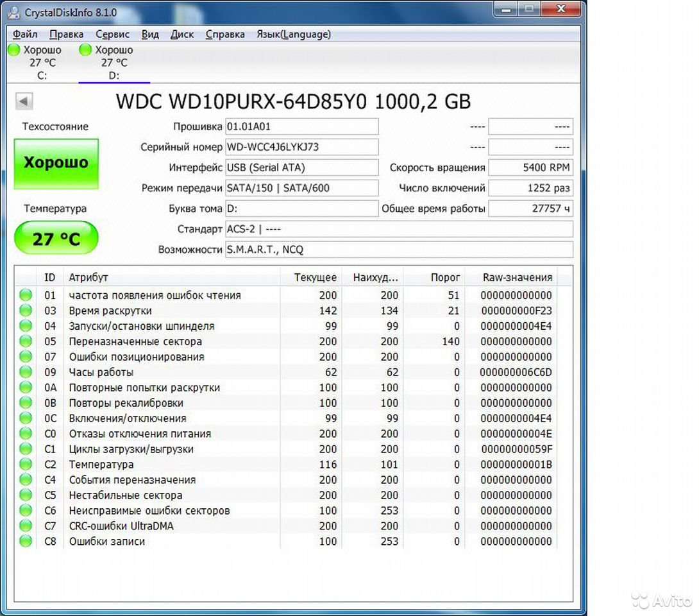Click the Стандарт field showing ACS-2
The image size is (699, 616).
pos(399,229)
